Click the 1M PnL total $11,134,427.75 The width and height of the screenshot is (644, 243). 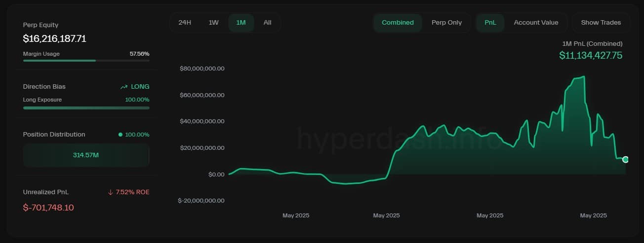(x=591, y=55)
